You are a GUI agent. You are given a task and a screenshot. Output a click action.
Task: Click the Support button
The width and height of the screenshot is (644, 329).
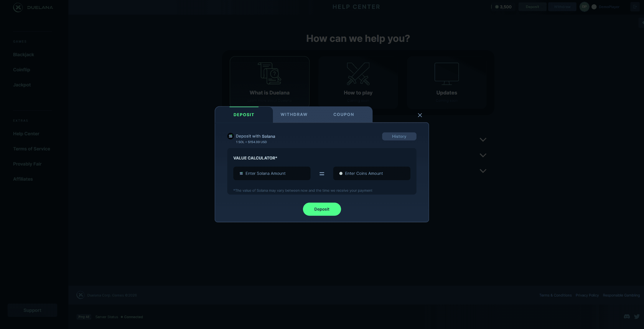pos(32,310)
